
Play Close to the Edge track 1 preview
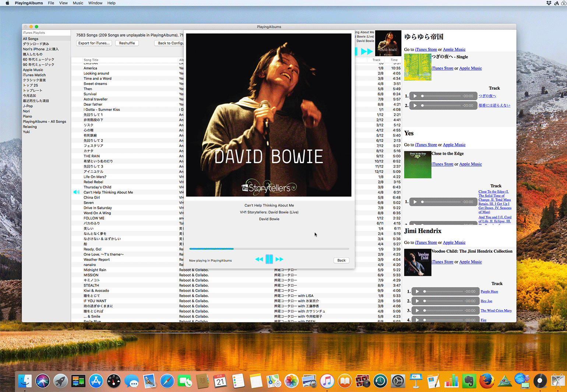(415, 202)
